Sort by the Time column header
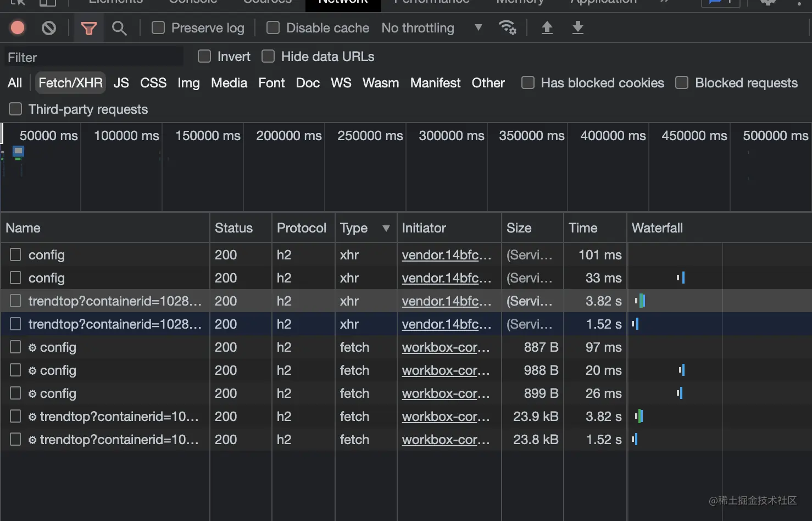 click(595, 228)
